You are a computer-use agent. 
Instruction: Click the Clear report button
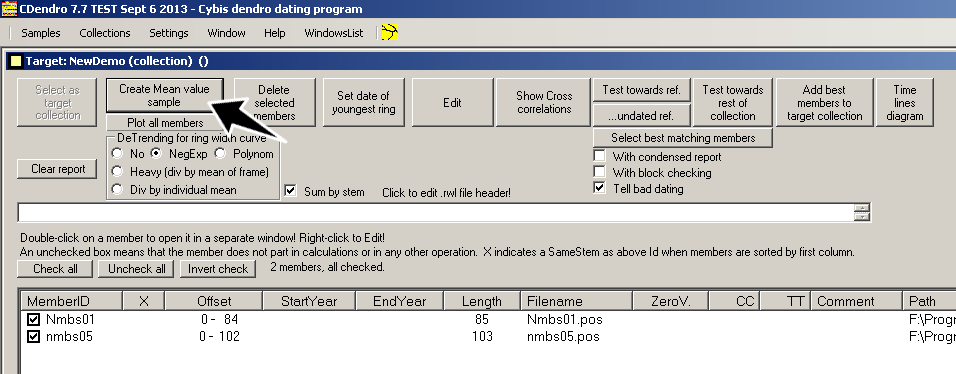(57, 169)
